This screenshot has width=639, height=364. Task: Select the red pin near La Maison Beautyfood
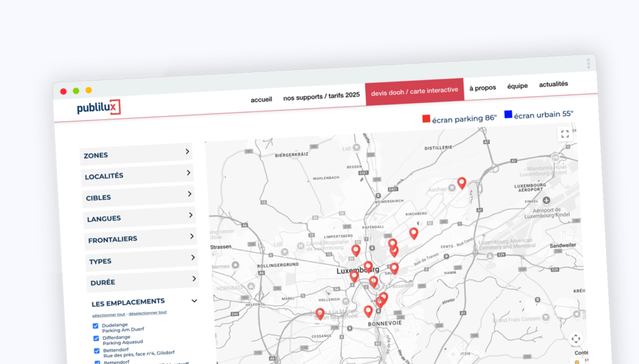[320, 314]
